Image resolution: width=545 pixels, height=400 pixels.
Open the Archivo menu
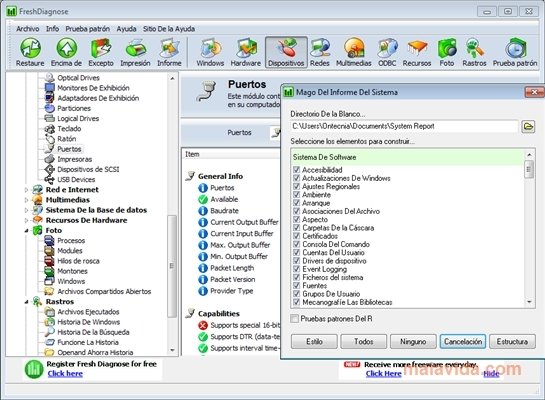pos(27,29)
